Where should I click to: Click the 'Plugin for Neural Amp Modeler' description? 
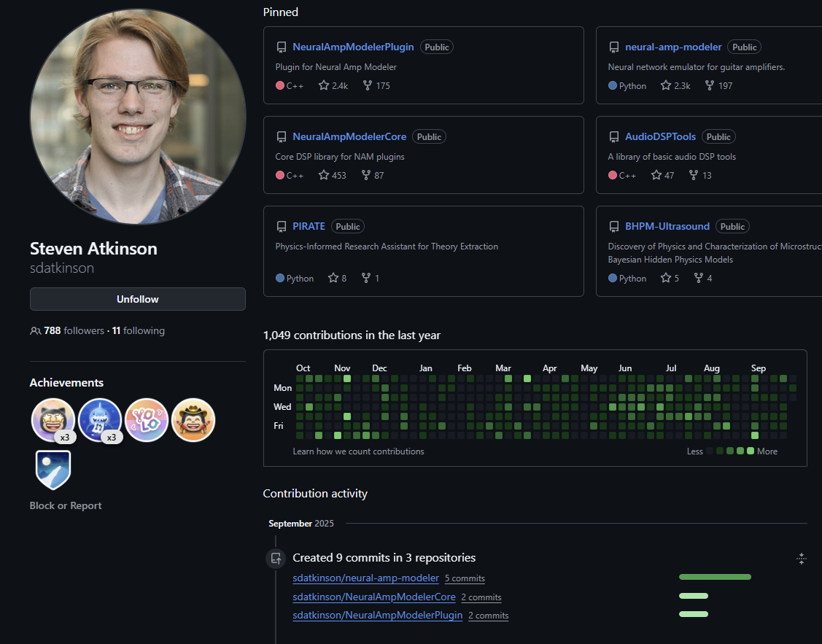tap(336, 67)
